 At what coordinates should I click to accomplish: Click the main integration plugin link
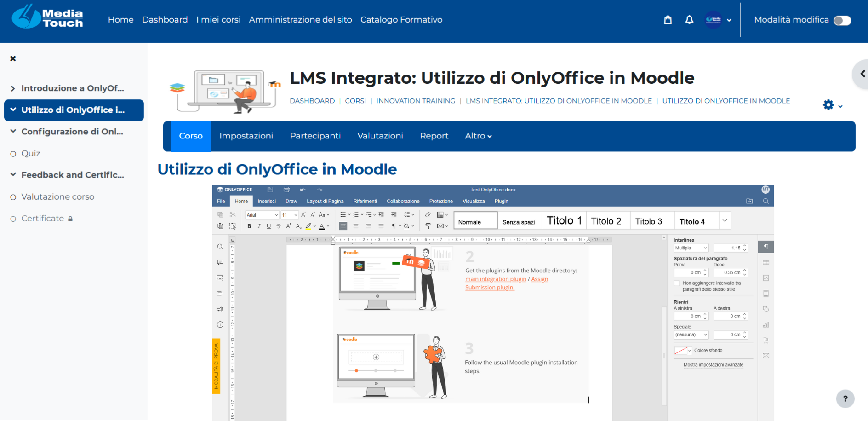496,279
